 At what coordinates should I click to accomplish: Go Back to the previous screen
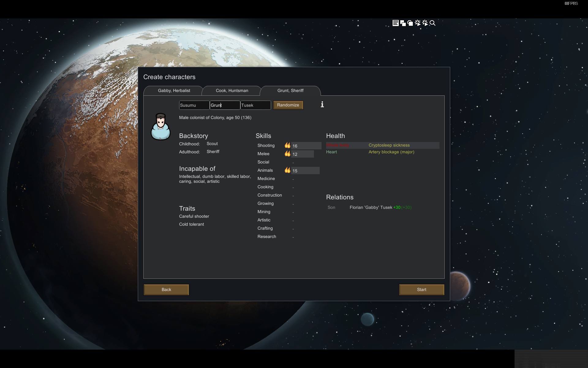click(166, 289)
